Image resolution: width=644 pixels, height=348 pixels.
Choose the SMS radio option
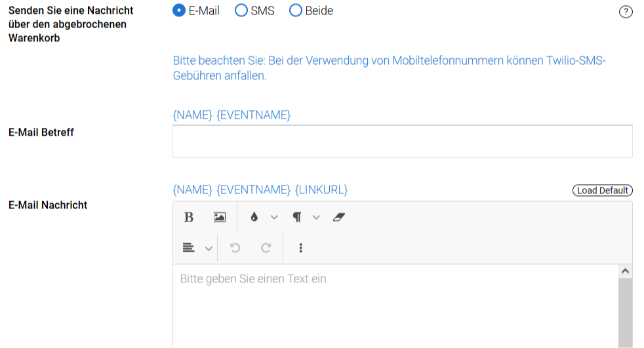pyautogui.click(x=241, y=10)
